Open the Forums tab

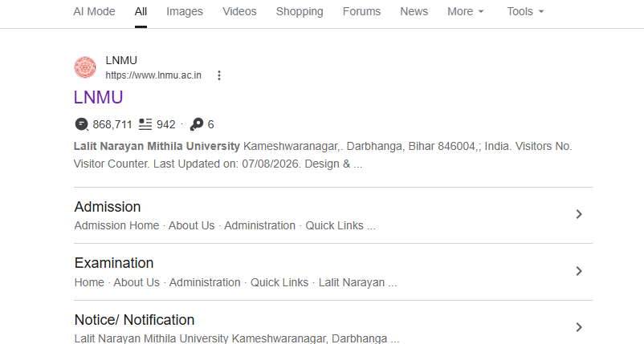coord(361,11)
